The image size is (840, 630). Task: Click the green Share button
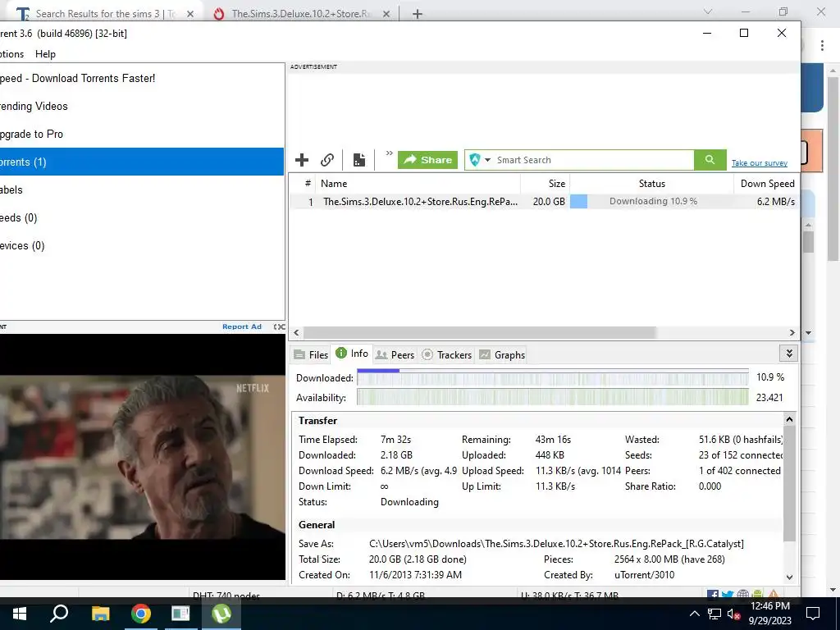[427, 160]
